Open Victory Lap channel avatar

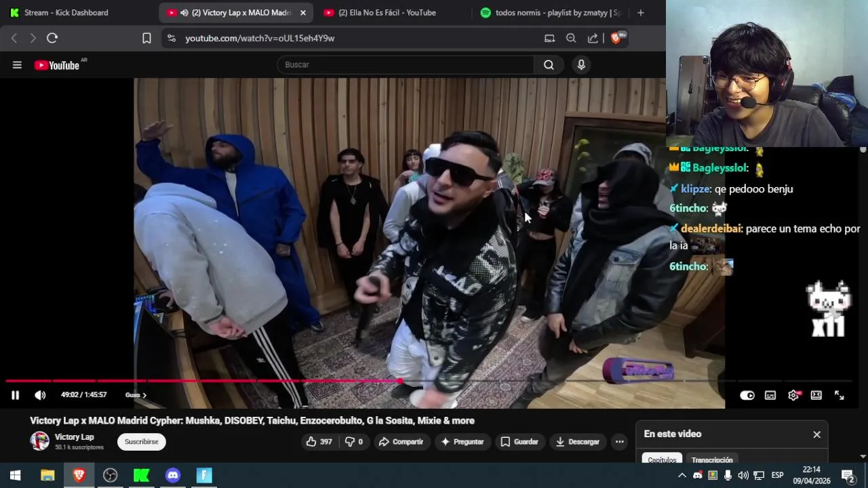[39, 441]
